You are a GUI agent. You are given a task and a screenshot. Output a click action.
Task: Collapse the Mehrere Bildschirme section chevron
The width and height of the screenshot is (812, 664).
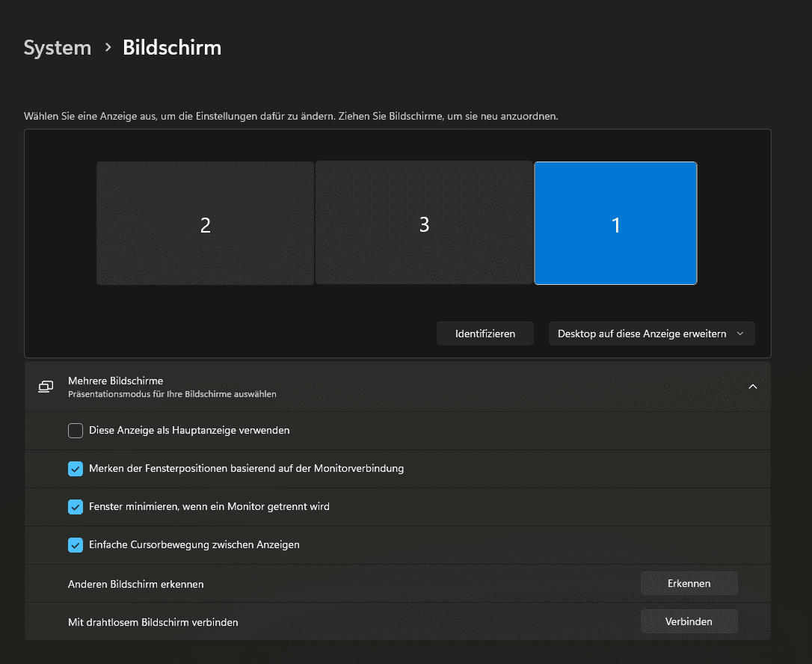click(753, 387)
